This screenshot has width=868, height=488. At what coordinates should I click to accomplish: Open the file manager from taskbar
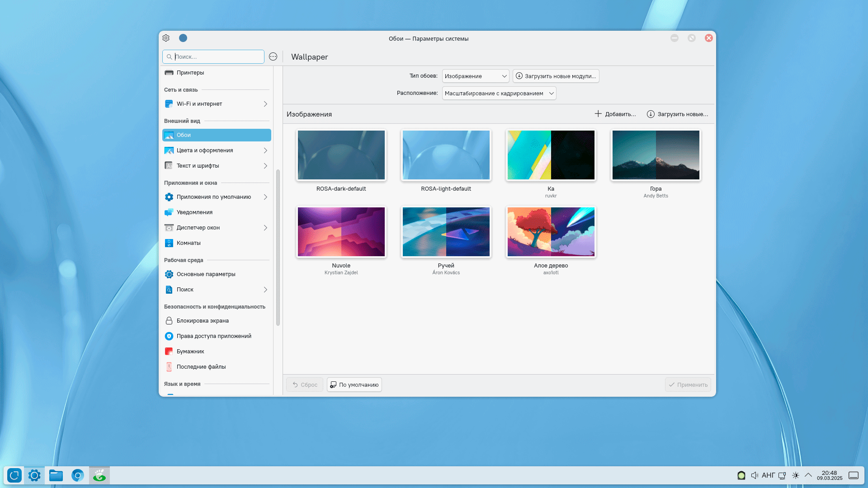(x=56, y=475)
